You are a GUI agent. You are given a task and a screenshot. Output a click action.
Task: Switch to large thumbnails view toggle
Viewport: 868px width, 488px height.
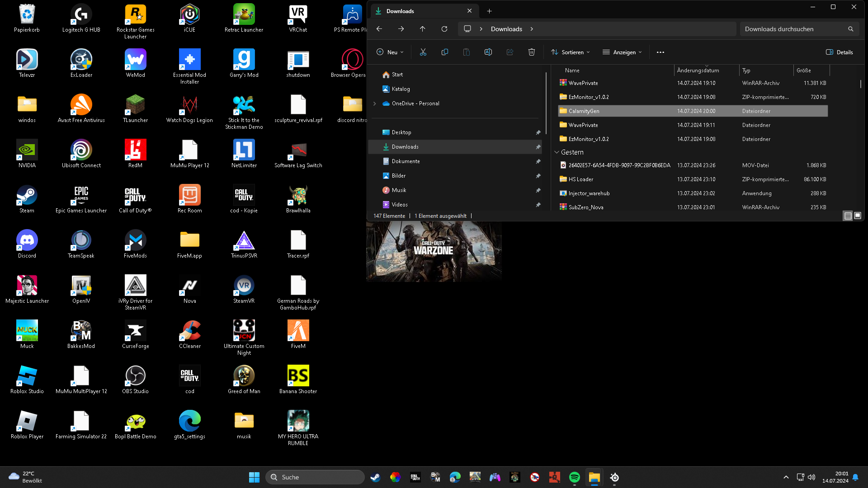pos(858,216)
